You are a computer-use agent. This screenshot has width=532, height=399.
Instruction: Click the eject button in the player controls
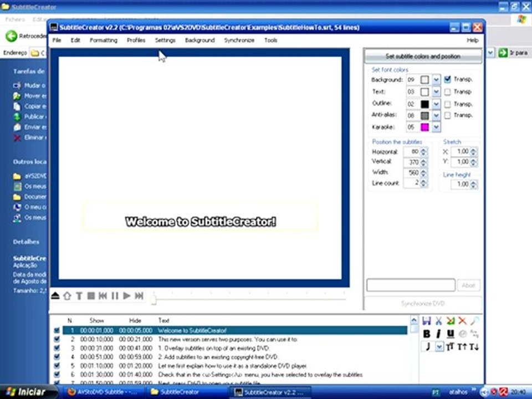55,296
